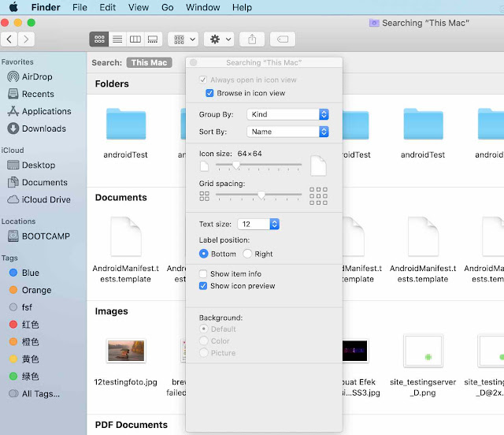The height and width of the screenshot is (435, 504).
Task: Open Applications in the sidebar
Action: click(x=39, y=111)
